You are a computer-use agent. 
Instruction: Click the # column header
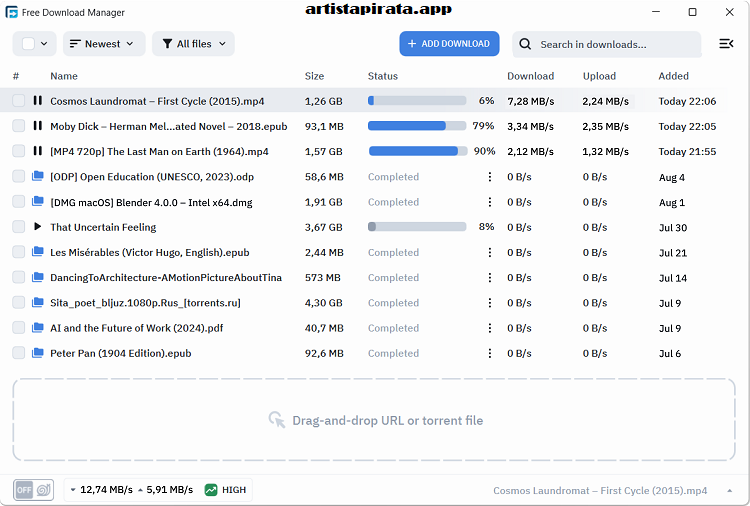click(x=16, y=76)
